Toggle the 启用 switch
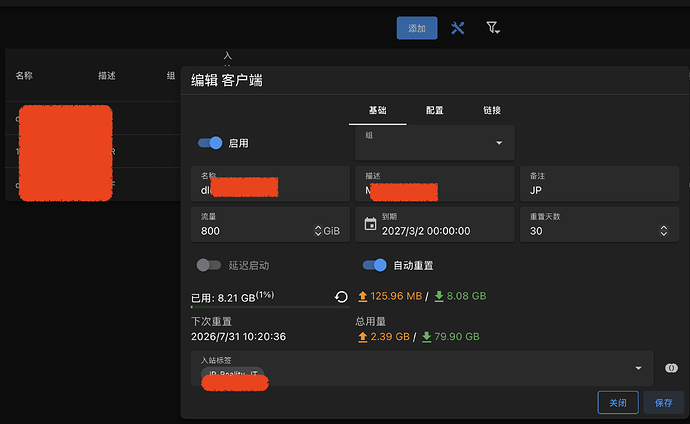Viewport: 690px width, 424px height. coord(210,143)
